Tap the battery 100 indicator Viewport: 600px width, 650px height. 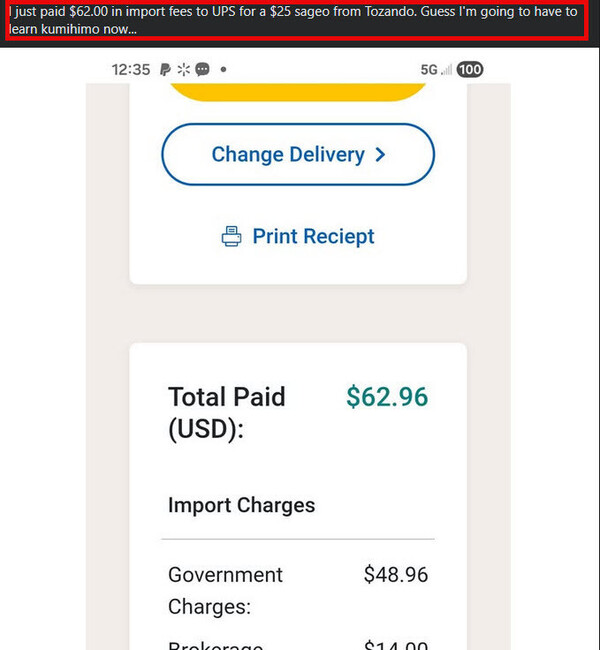[470, 70]
